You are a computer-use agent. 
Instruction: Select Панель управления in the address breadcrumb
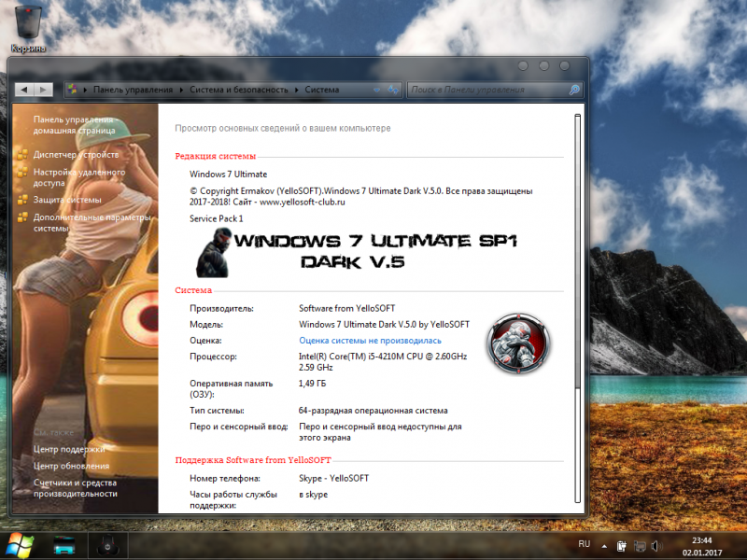133,90
